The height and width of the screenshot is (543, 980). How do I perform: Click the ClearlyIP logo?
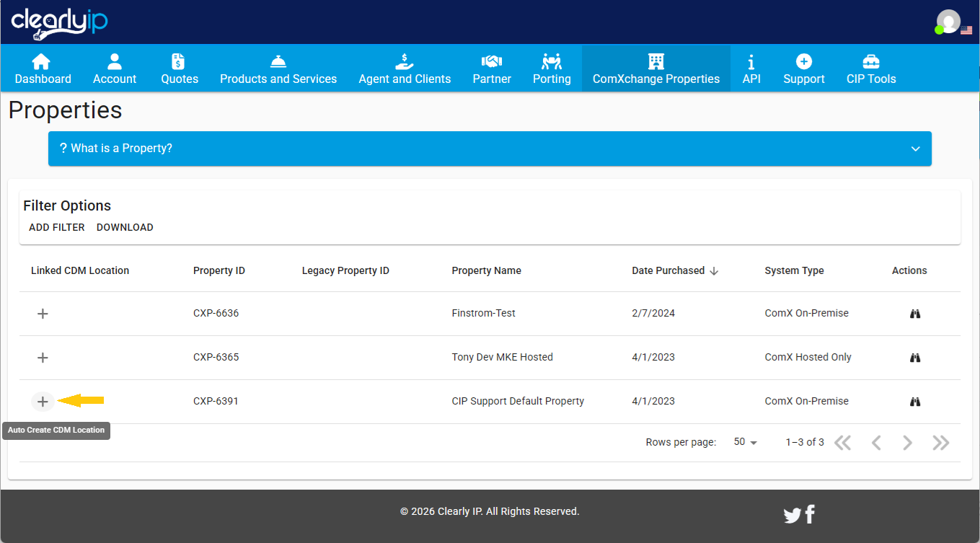click(58, 22)
